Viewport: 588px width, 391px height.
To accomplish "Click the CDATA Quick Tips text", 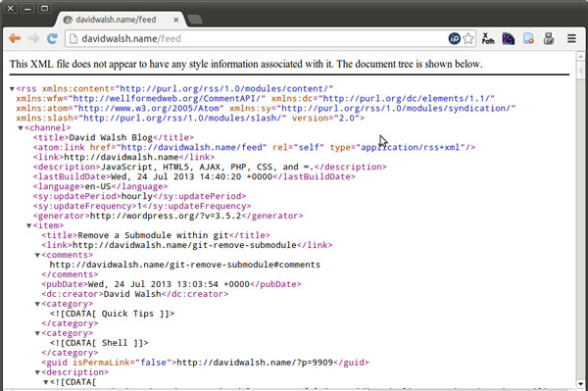I will click(x=112, y=314).
